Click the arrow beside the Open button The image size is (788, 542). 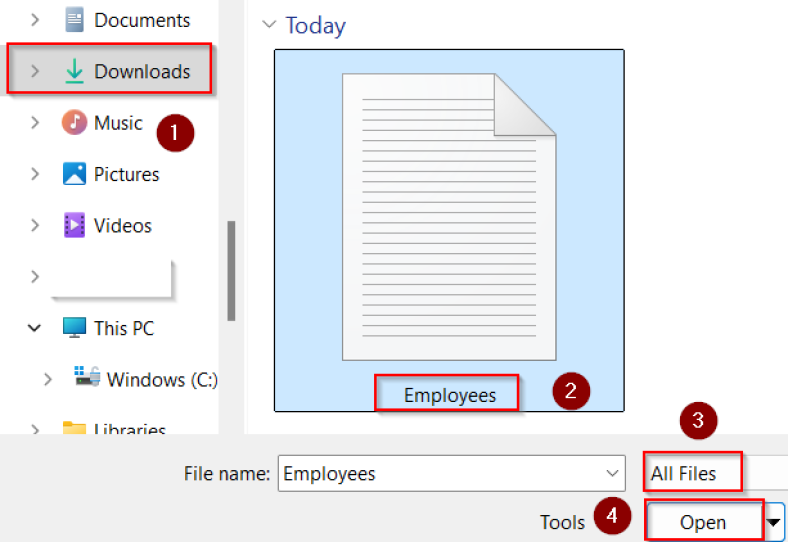pyautogui.click(x=775, y=522)
